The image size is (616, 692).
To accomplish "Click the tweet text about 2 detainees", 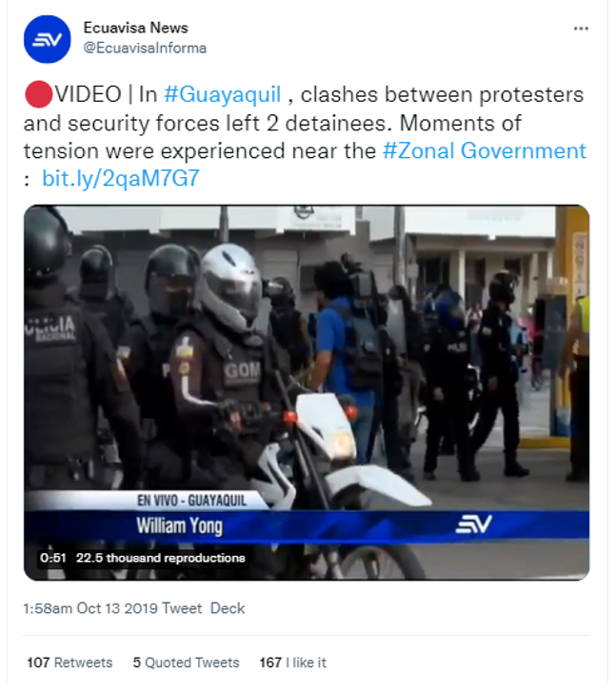I will 305,136.
